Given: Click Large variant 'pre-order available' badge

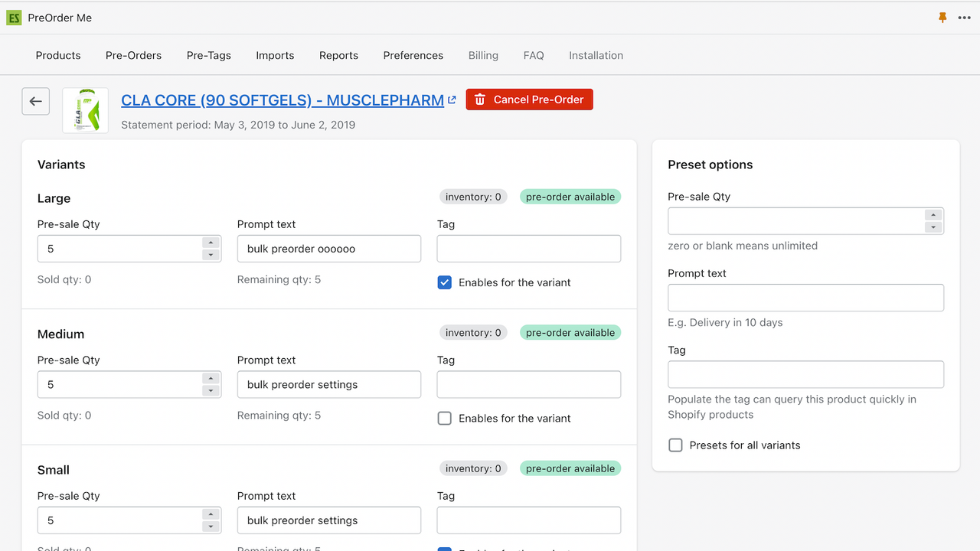Looking at the screenshot, I should tap(570, 197).
